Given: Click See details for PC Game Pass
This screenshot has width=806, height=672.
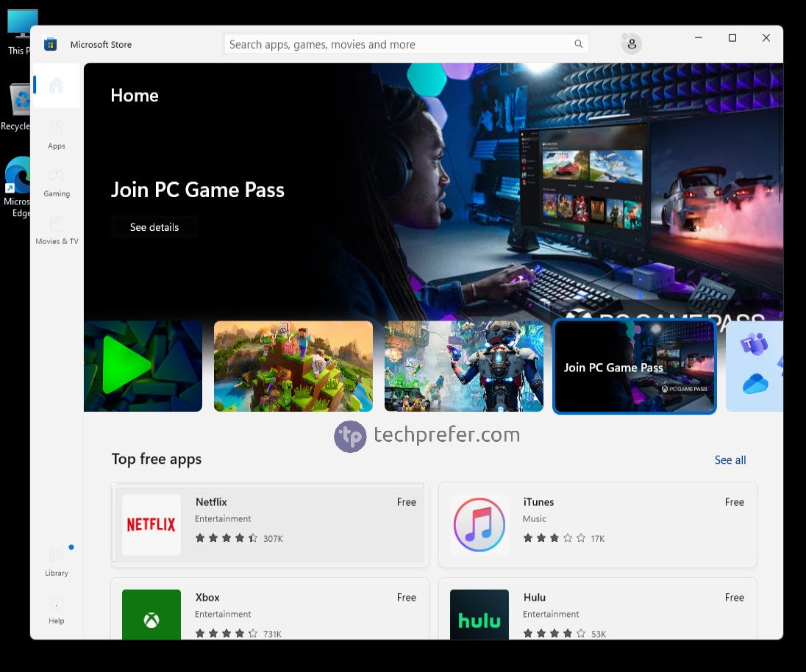Looking at the screenshot, I should click(154, 226).
